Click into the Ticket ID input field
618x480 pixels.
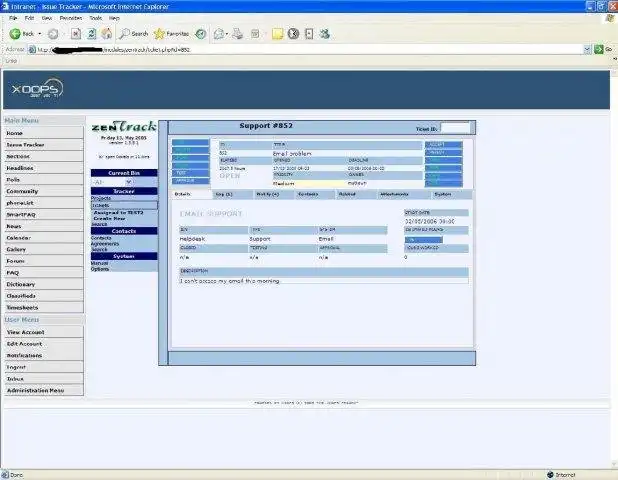(454, 128)
